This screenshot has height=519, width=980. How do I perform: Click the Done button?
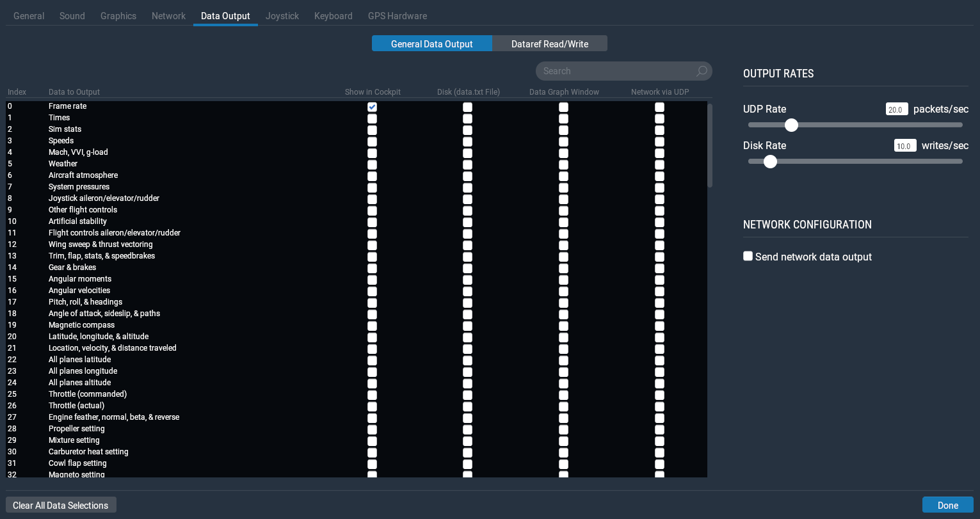click(x=947, y=505)
